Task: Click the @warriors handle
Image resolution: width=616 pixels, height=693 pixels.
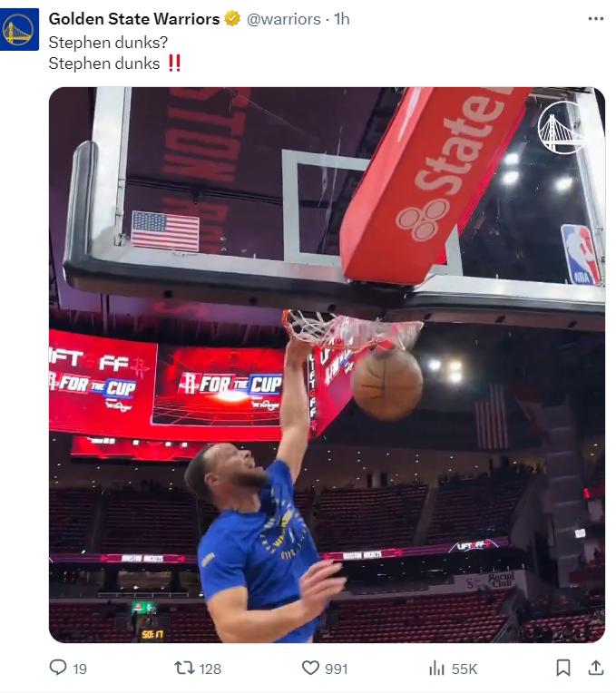Action: click(x=284, y=19)
